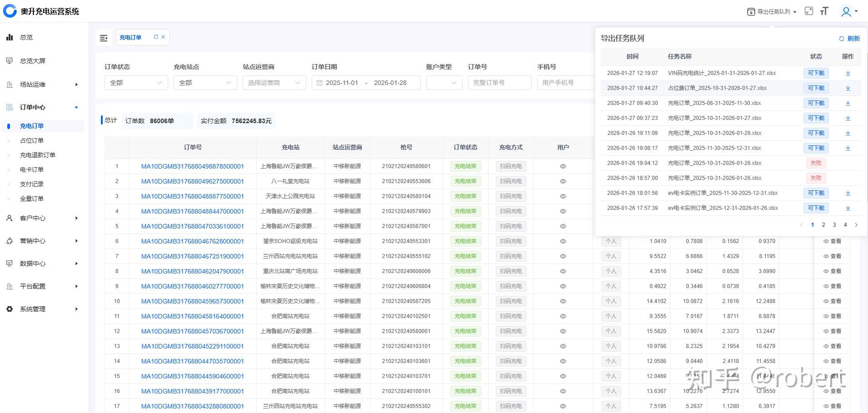Open the user avatar account menu
Screen dimensions: 868x413
point(848,11)
